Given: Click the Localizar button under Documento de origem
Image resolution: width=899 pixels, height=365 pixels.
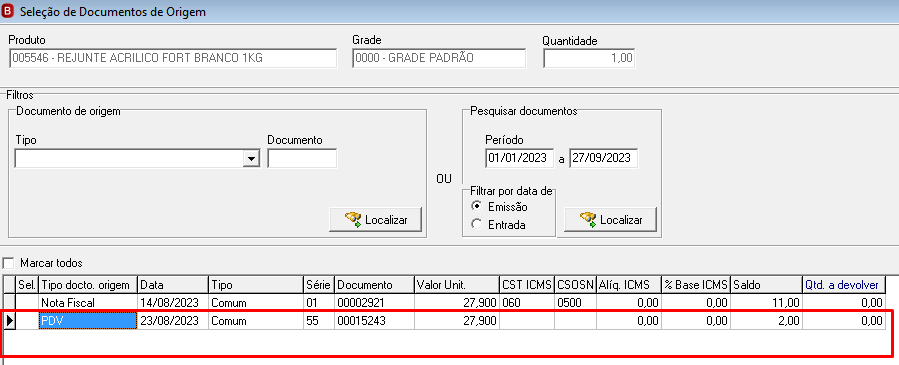Looking at the screenshot, I should point(376,219).
